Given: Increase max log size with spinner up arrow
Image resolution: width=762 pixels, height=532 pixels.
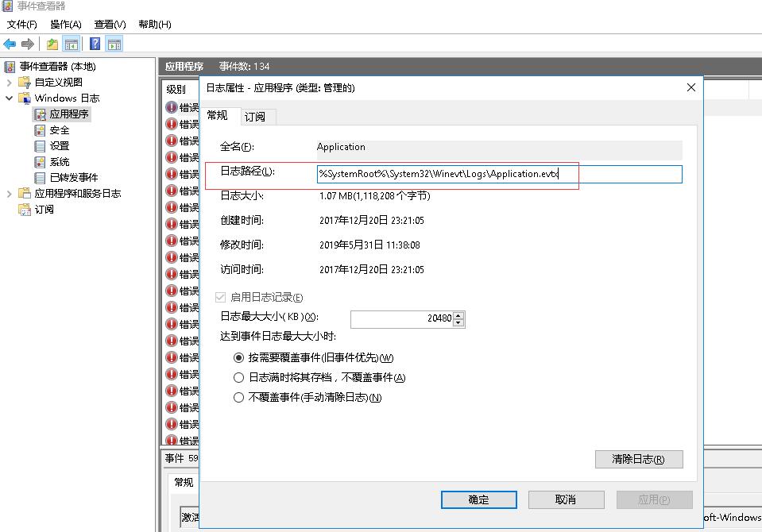Looking at the screenshot, I should 458,314.
